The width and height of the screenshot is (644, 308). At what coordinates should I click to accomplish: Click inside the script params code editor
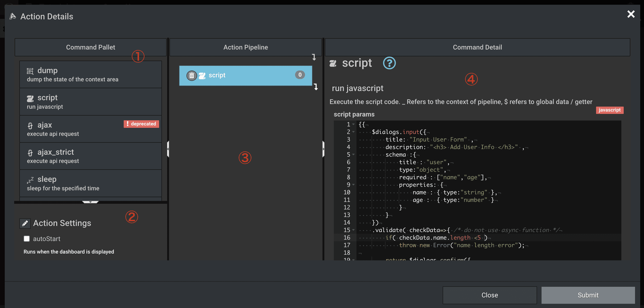(477, 190)
